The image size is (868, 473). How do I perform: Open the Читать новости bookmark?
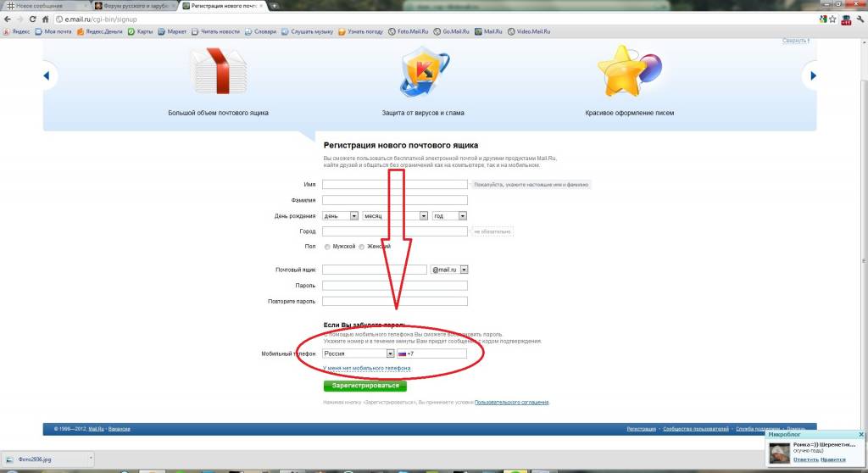tap(215, 31)
